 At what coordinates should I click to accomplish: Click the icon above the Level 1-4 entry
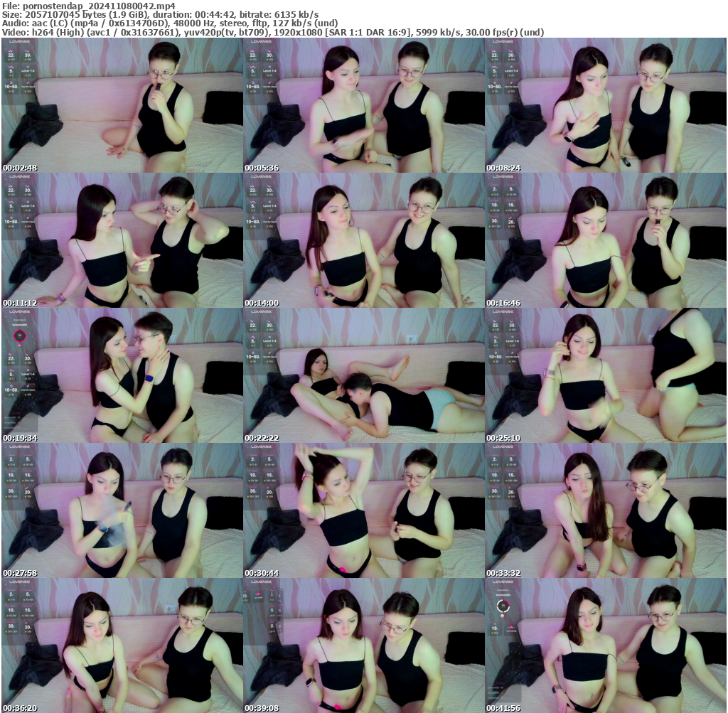27,66
